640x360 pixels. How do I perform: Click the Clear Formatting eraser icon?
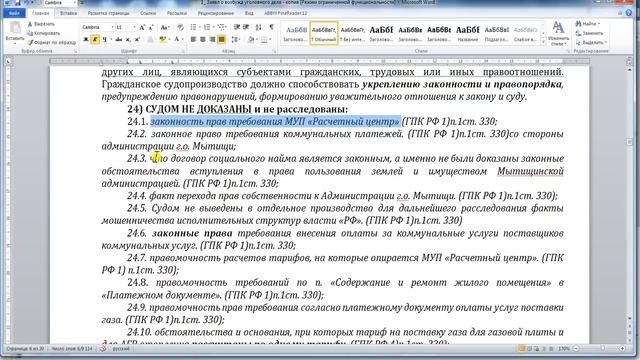[180, 27]
